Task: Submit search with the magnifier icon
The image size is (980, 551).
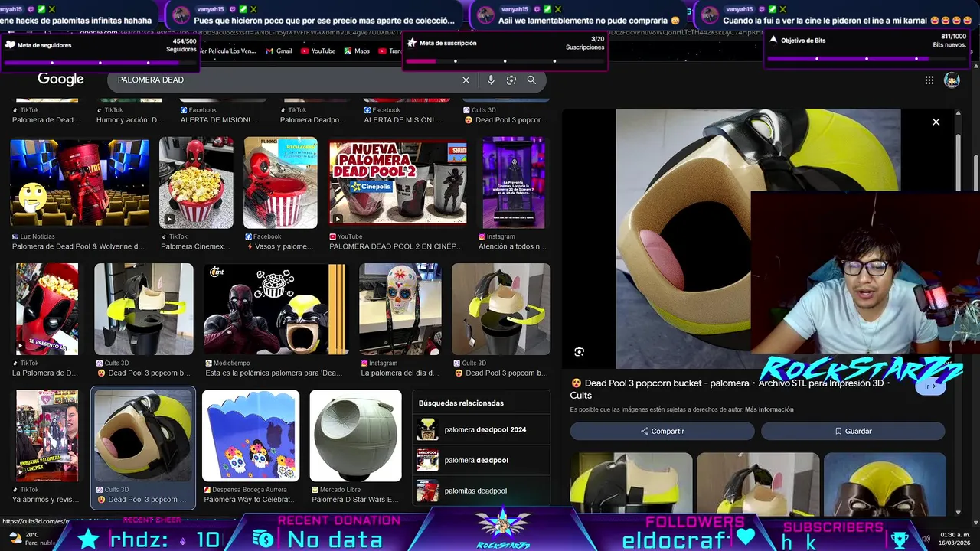Action: [531, 80]
